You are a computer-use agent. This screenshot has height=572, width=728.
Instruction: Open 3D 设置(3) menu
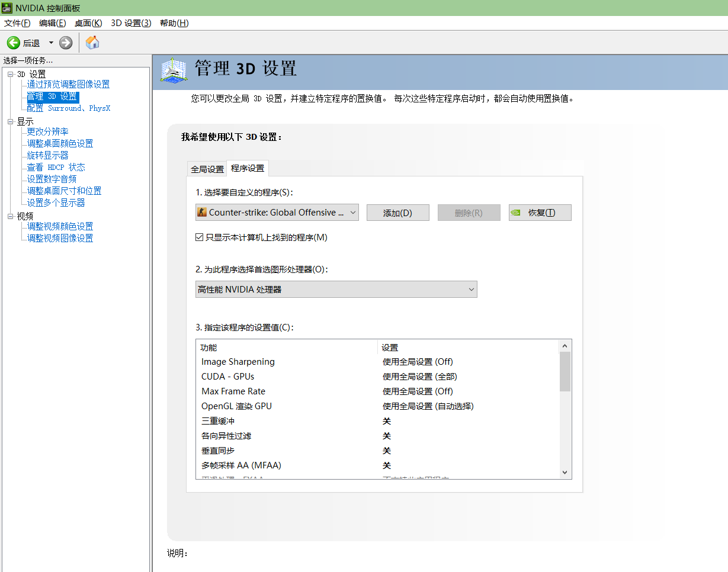[x=131, y=23]
